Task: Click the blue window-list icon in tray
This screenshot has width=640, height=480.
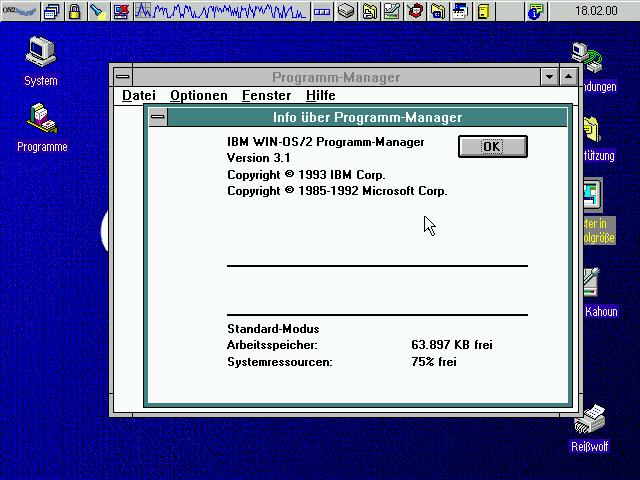Action: (x=460, y=11)
